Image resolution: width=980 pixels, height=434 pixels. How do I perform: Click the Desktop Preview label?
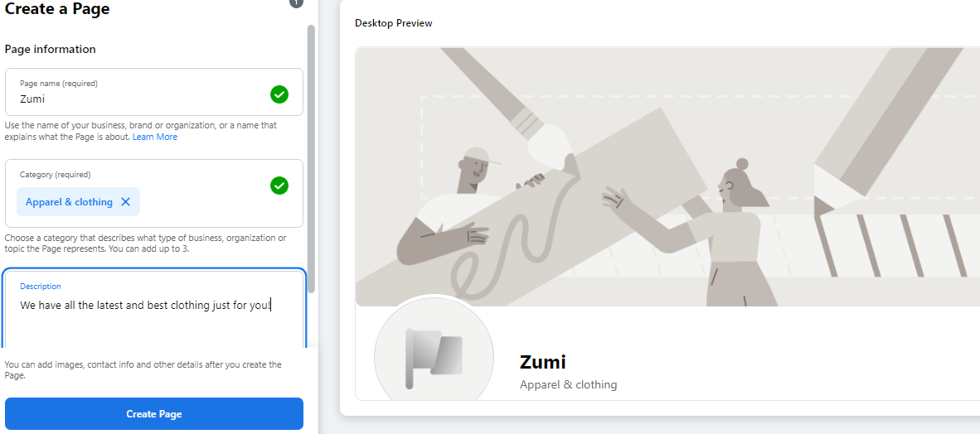[x=394, y=23]
